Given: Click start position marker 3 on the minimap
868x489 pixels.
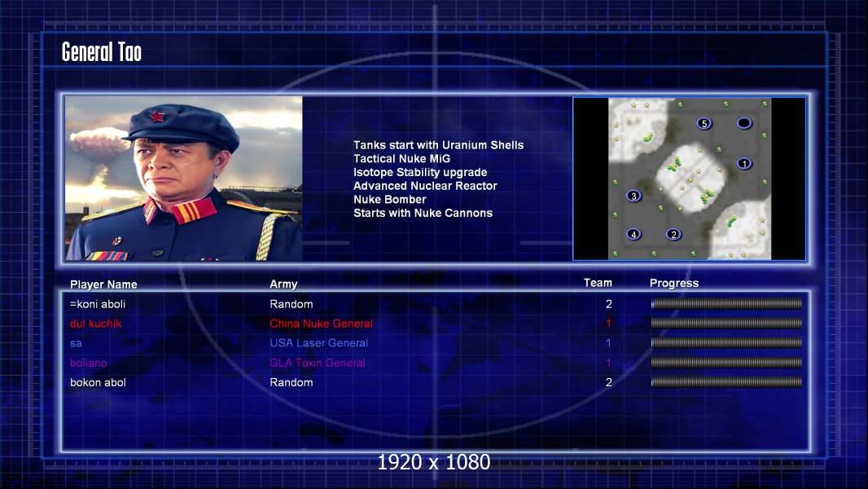Looking at the screenshot, I should point(633,196).
